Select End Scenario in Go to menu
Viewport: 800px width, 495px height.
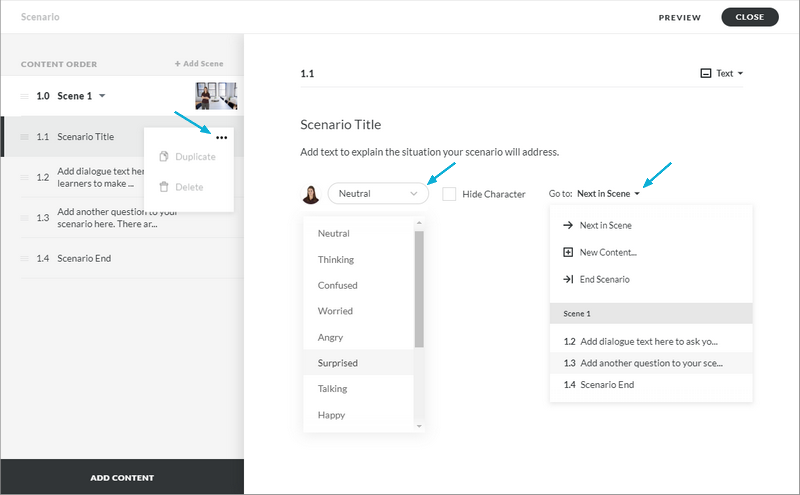[x=651, y=279]
